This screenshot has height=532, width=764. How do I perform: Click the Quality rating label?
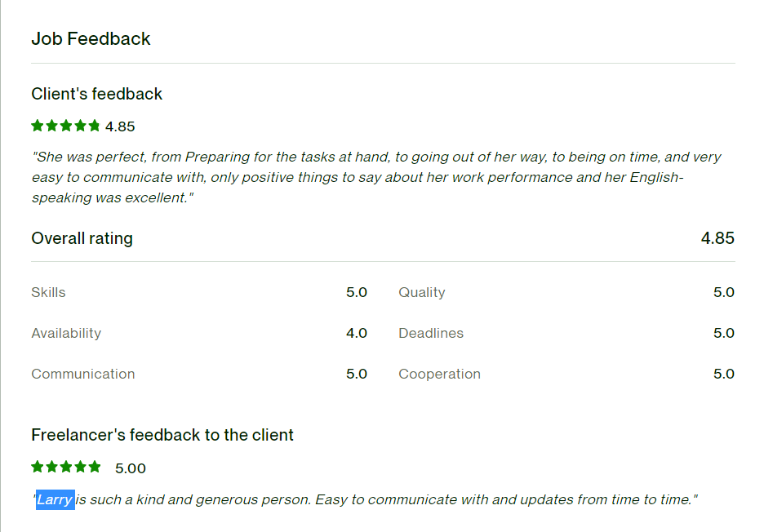421,292
